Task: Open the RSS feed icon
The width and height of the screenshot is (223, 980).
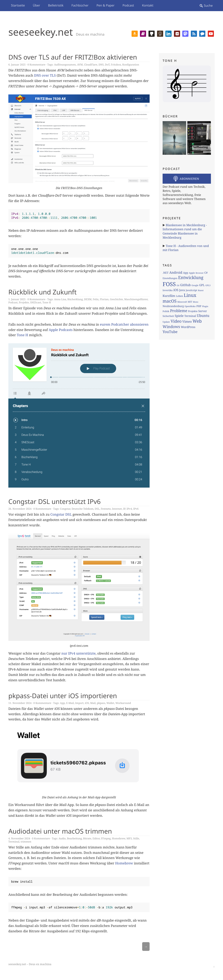Action: [x=194, y=34]
